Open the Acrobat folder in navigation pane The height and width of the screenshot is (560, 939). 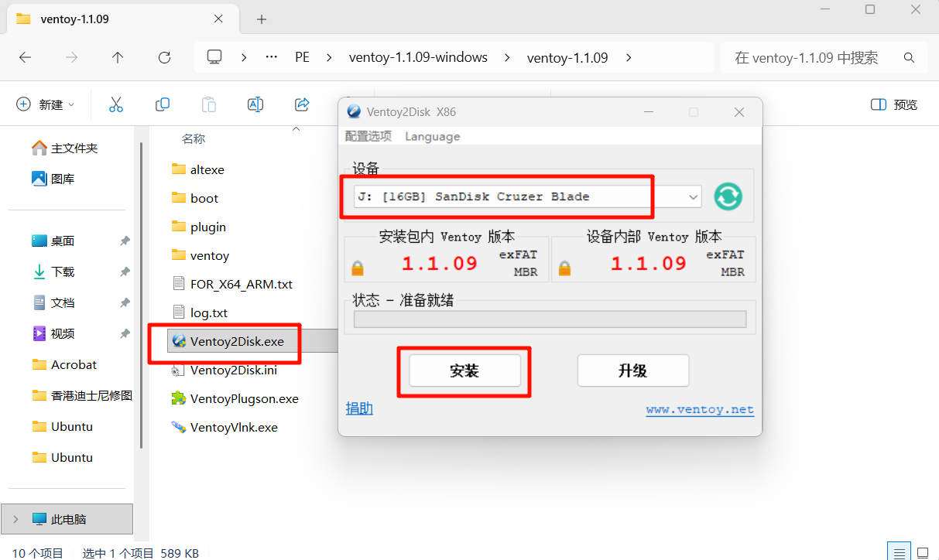coord(66,364)
